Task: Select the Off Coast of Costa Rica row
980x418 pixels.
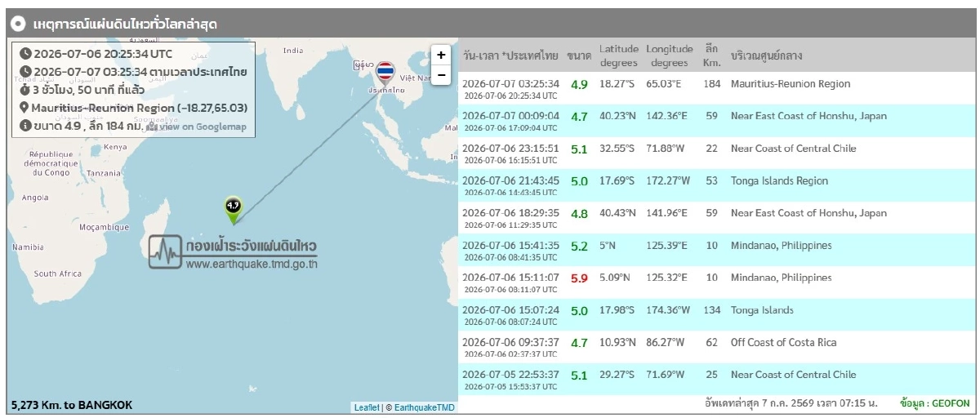Action: coord(717,347)
